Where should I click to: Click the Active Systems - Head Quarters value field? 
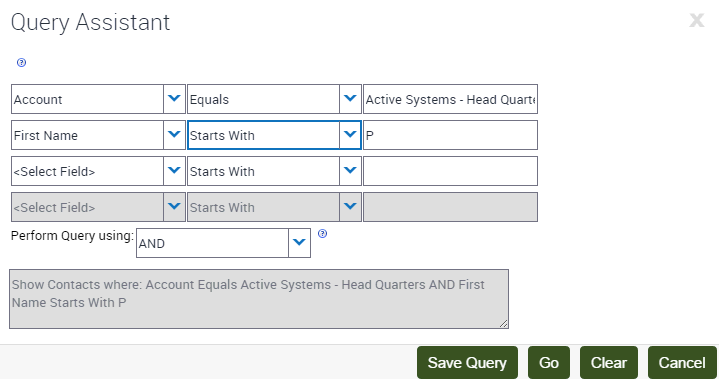pyautogui.click(x=450, y=99)
